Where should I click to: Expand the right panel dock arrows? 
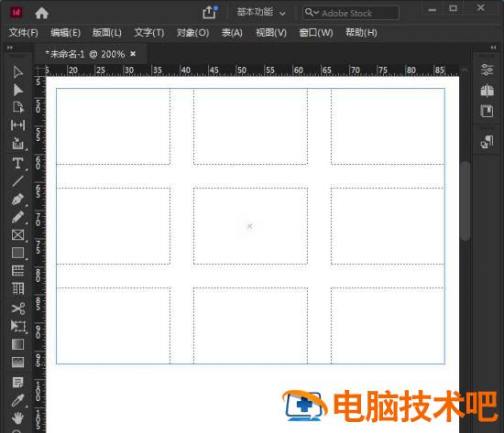493,48
